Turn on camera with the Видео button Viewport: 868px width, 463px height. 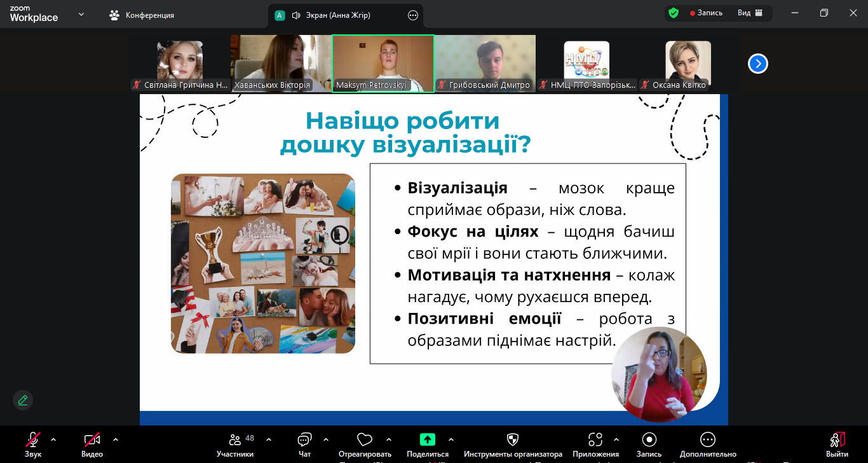point(92,439)
